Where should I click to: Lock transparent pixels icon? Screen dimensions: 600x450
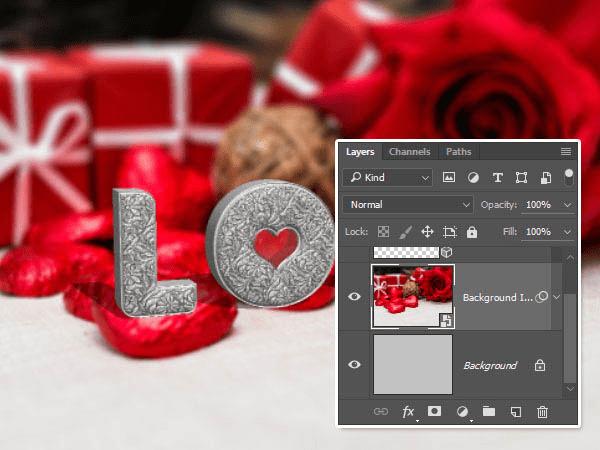pyautogui.click(x=383, y=232)
